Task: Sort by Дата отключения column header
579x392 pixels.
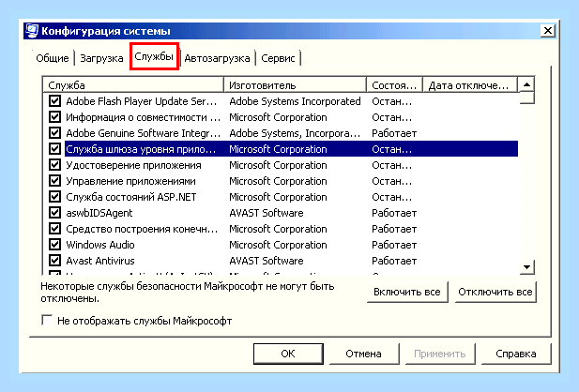Action: [x=470, y=85]
